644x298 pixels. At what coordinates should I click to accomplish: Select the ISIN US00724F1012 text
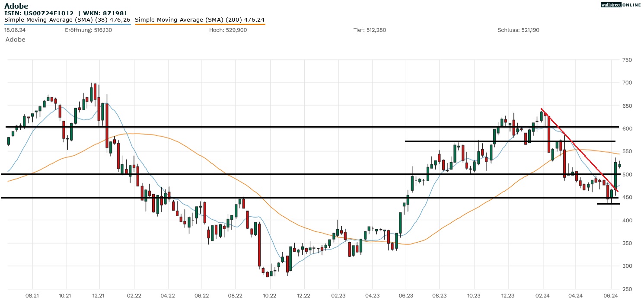click(x=39, y=13)
